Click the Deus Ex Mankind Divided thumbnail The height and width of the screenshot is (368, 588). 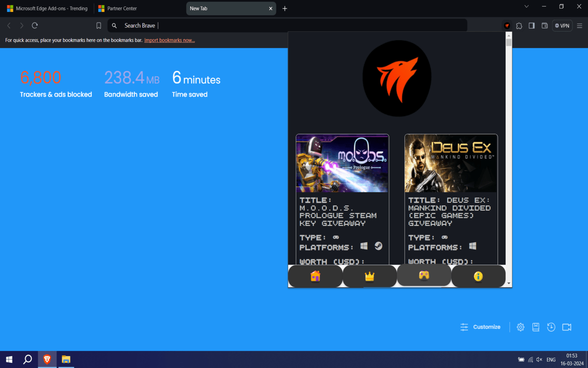451,163
